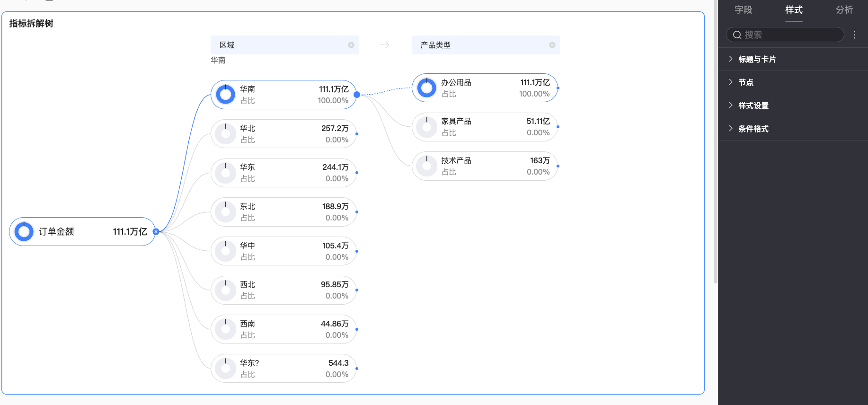The width and height of the screenshot is (868, 405).
Task: Click the more options kebab icon
Action: [854, 35]
